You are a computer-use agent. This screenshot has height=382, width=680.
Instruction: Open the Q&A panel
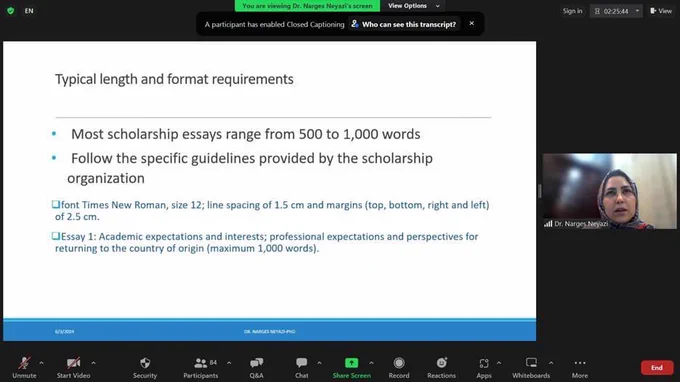(256, 367)
